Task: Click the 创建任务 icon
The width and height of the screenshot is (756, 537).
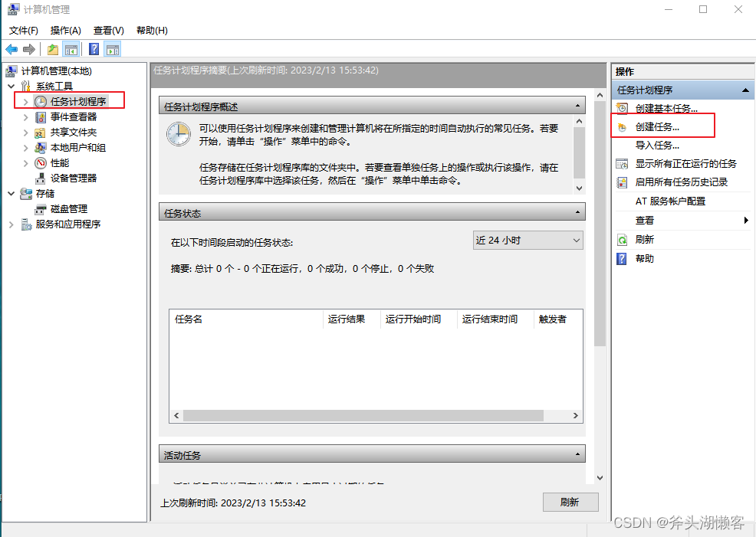Action: coord(621,126)
